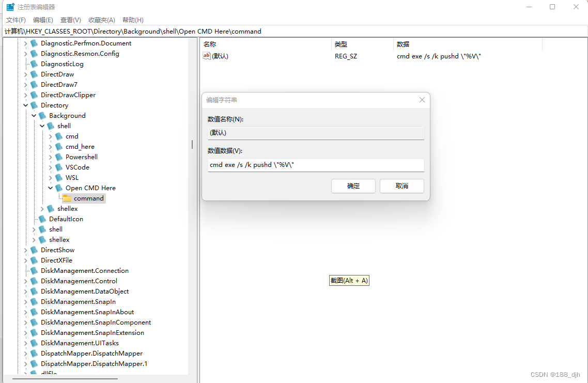The width and height of the screenshot is (588, 383).
Task: Click the tree pane horizontal scrollbar
Action: pos(65,379)
